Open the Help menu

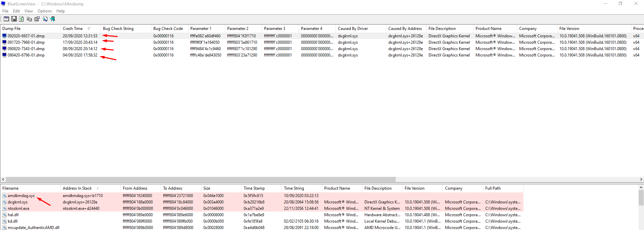[x=60, y=11]
